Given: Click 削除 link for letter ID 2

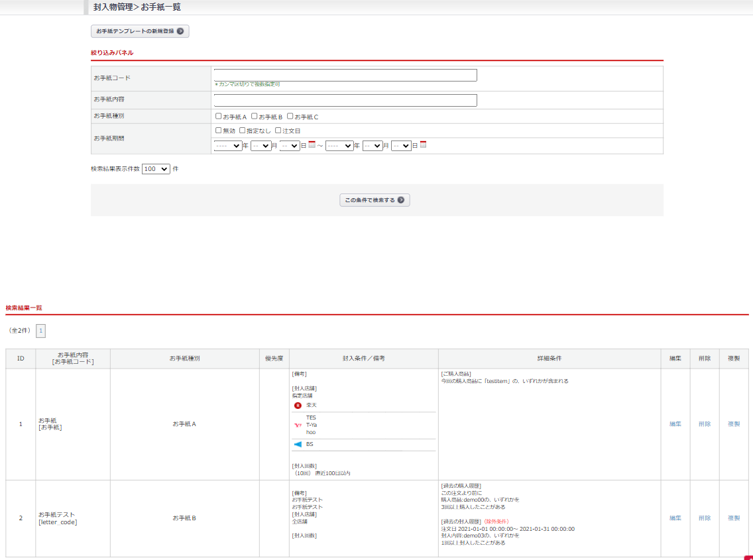Looking at the screenshot, I should [704, 518].
